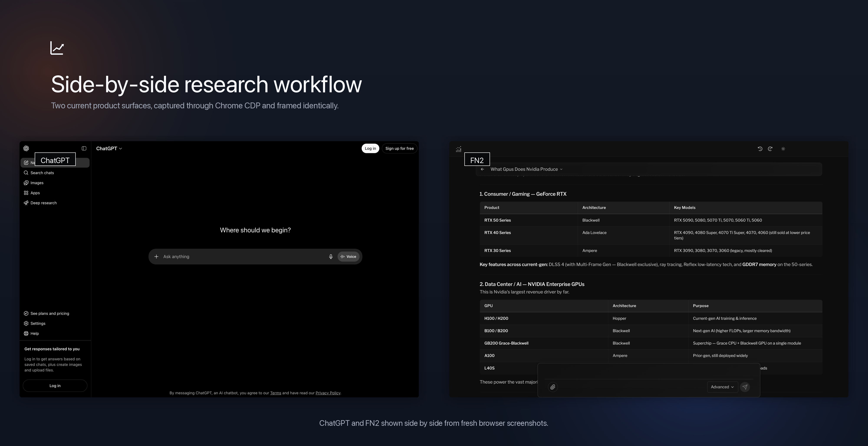Click the back arrow beside the conversation title

(x=483, y=169)
